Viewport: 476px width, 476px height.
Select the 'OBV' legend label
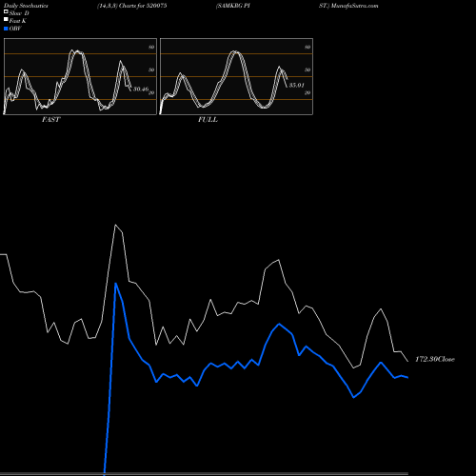15,29
